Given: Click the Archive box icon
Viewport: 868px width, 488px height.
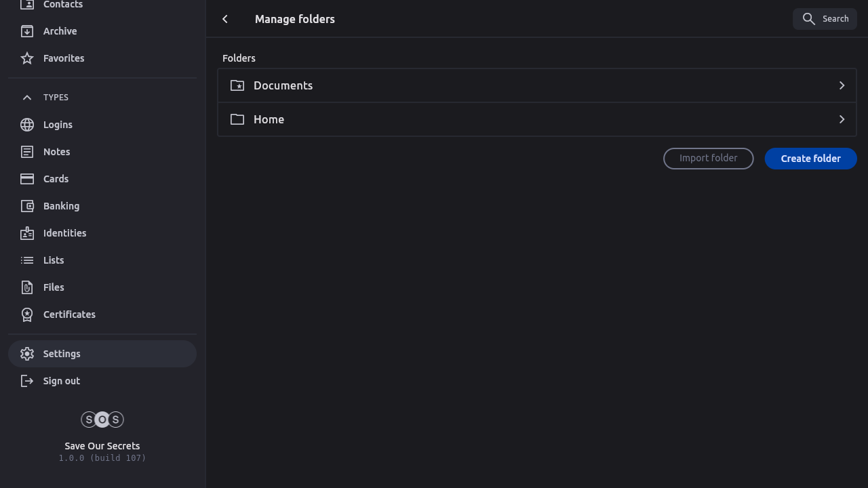Looking at the screenshot, I should point(27,31).
